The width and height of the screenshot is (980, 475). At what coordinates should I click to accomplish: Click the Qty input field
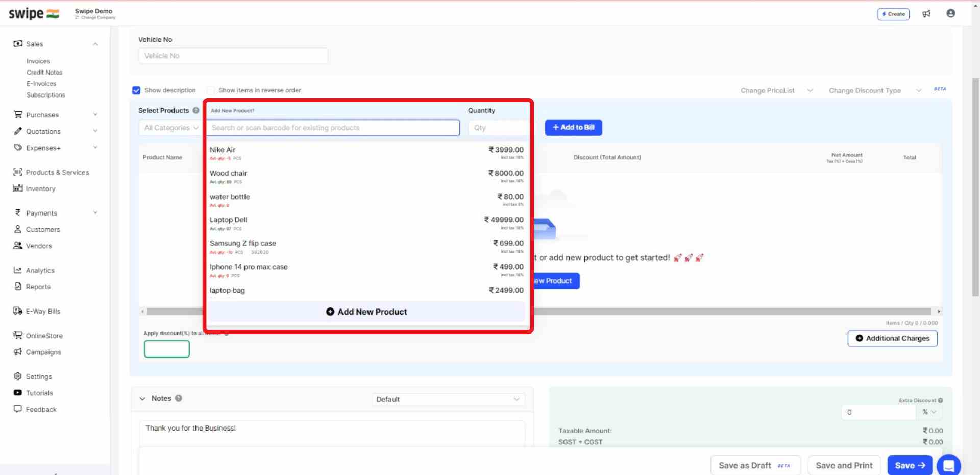point(499,128)
